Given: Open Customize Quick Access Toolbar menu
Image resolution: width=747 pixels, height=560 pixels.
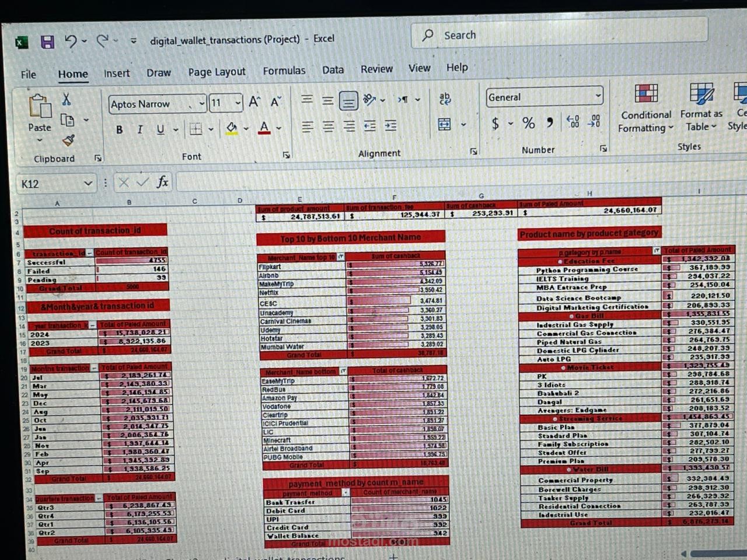Looking at the screenshot, I should tap(134, 40).
